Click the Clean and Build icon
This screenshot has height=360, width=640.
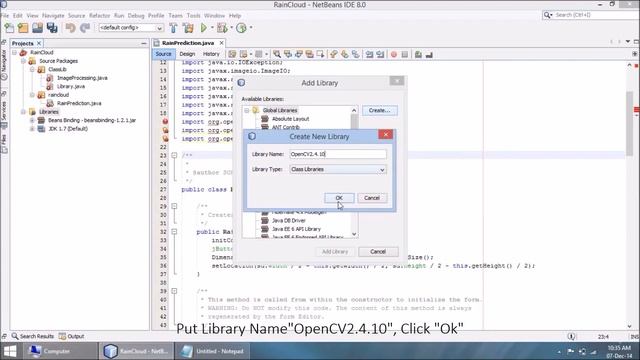pos(188,28)
